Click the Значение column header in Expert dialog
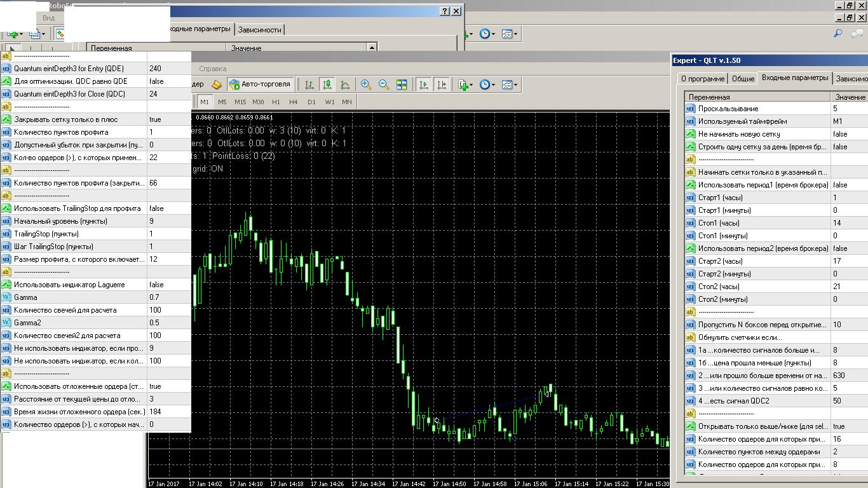 (x=849, y=97)
